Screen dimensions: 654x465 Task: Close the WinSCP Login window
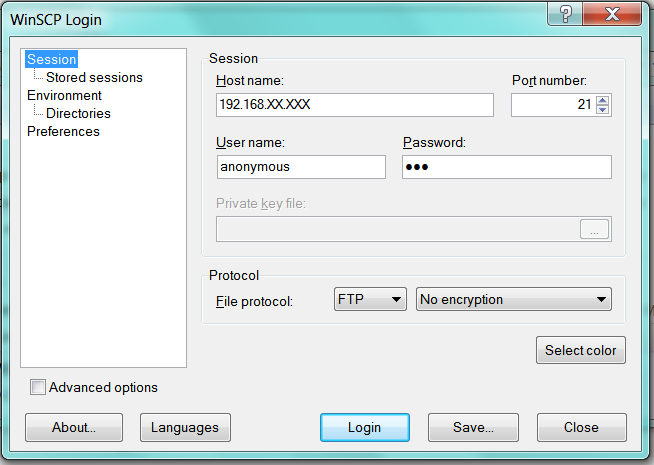click(612, 14)
